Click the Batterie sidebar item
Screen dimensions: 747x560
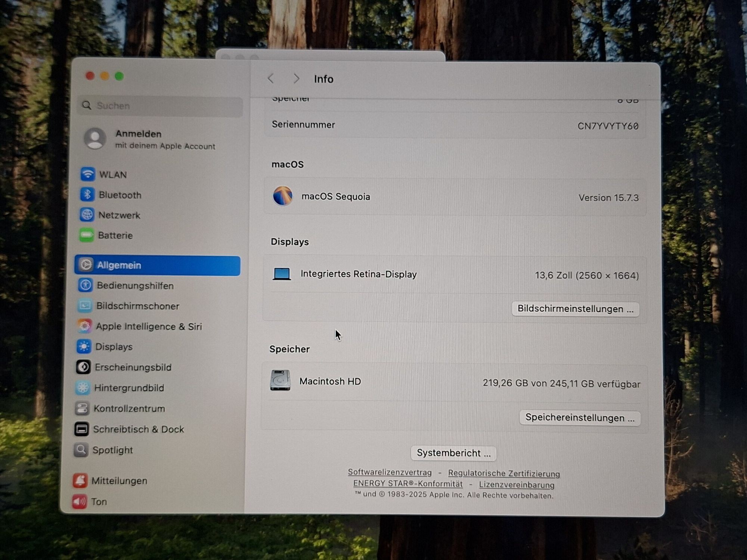115,235
